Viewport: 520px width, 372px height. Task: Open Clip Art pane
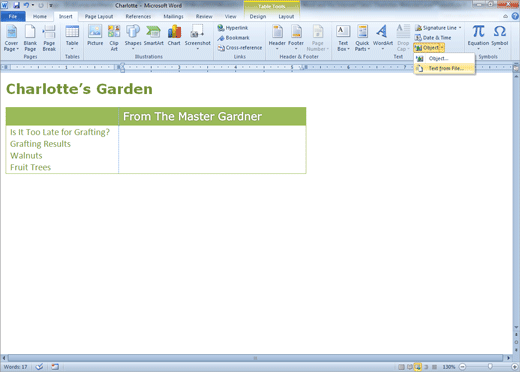click(114, 38)
